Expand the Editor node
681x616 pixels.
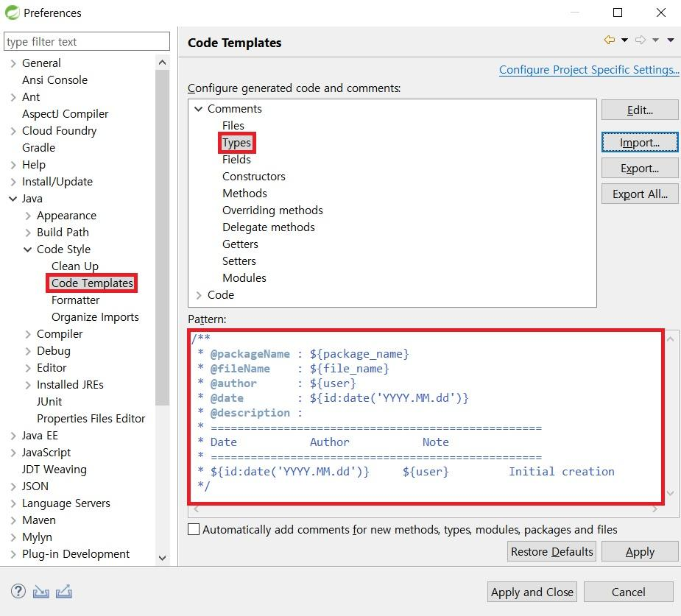click(28, 368)
